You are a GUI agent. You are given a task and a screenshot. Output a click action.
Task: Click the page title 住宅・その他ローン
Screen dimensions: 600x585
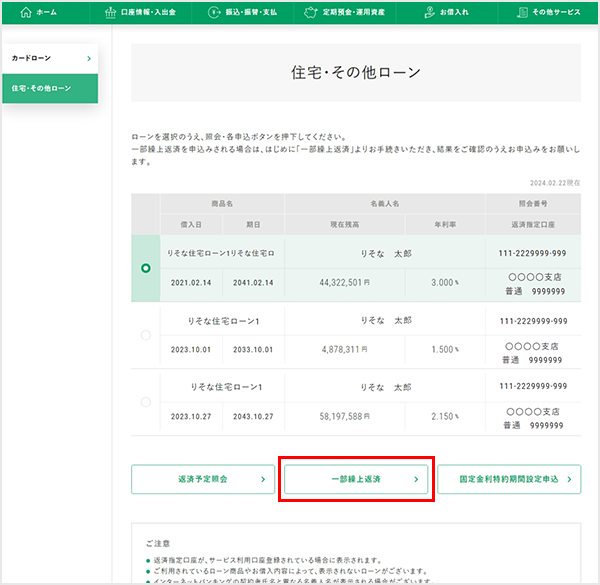pos(356,72)
